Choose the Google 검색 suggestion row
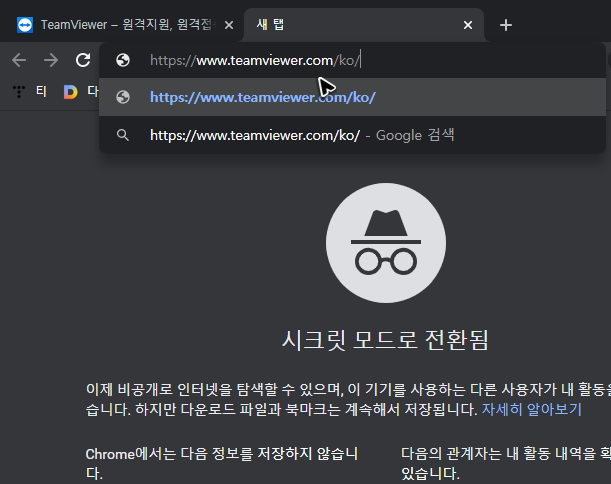This screenshot has width=611, height=484. point(352,135)
